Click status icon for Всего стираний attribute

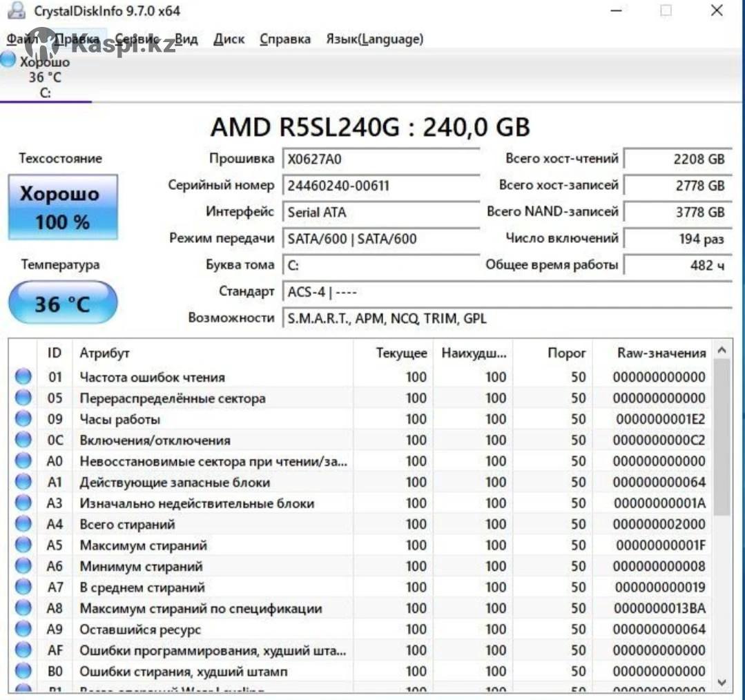tap(23, 525)
